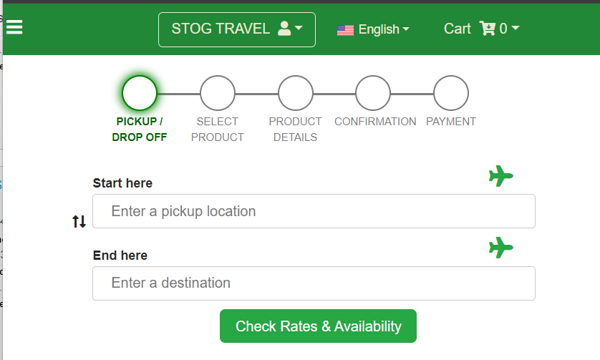Click the shopping cart icon
The height and width of the screenshot is (360, 600).
click(x=488, y=28)
